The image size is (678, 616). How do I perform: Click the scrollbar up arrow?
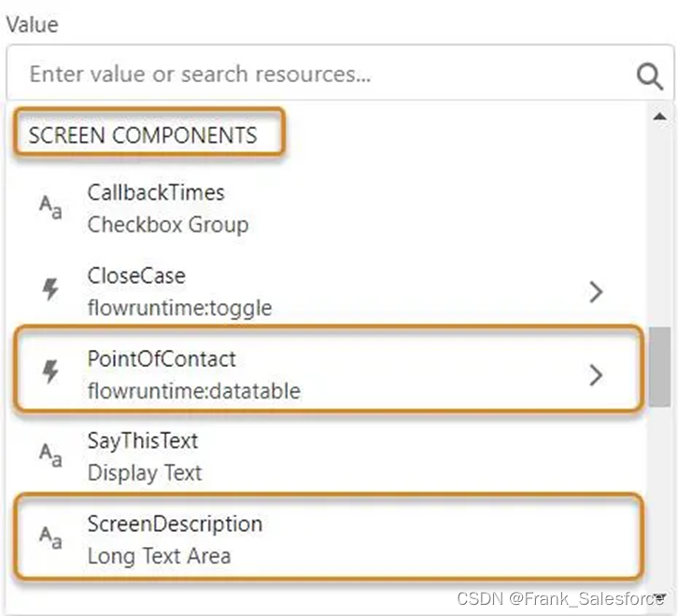tap(659, 117)
